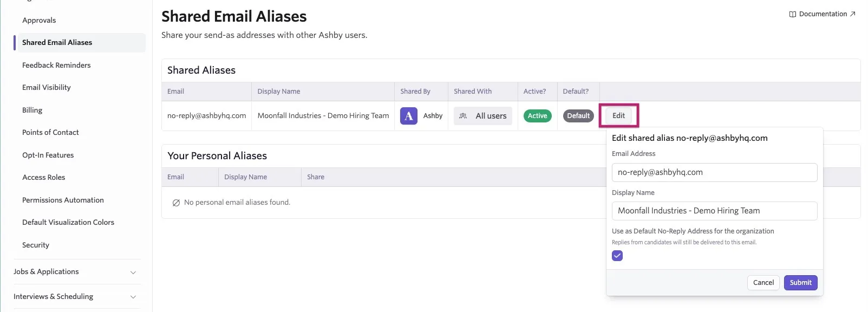Open Permissions Automation page
The width and height of the screenshot is (868, 312).
[63, 200]
